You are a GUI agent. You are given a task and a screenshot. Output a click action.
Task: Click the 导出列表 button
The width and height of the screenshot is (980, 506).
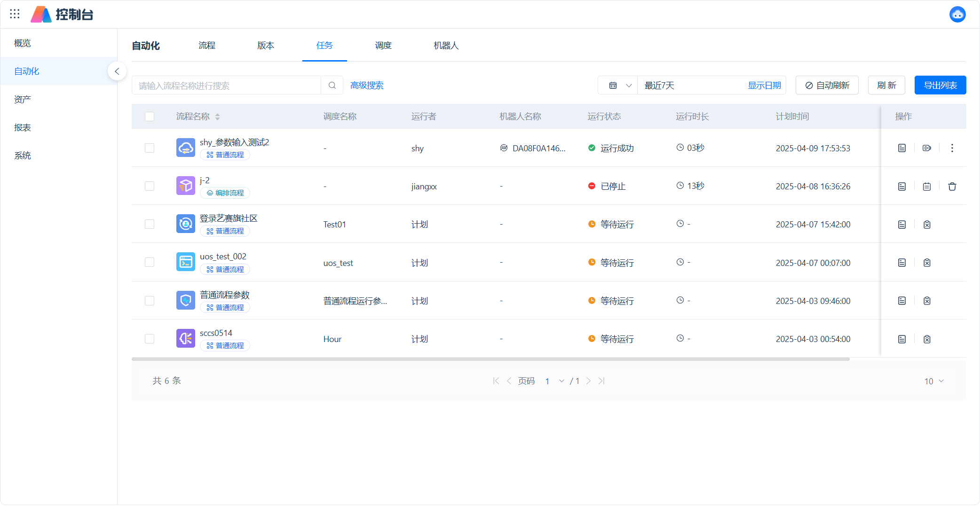click(x=940, y=86)
